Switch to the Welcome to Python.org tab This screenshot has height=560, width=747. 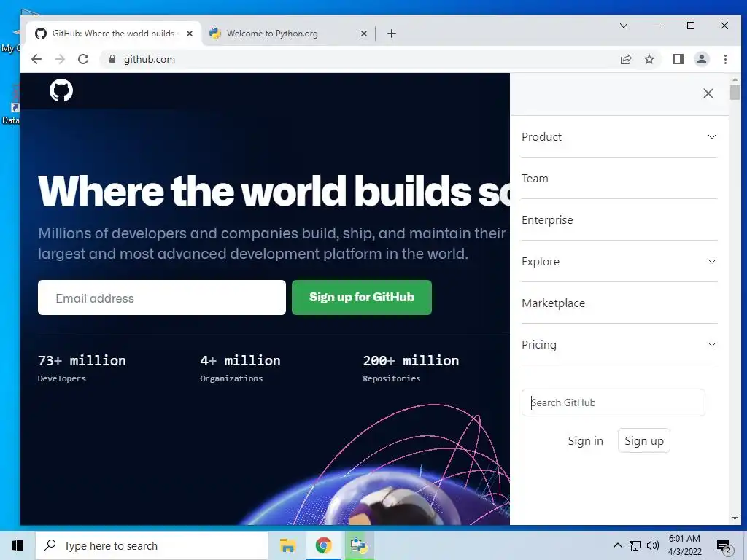point(287,34)
